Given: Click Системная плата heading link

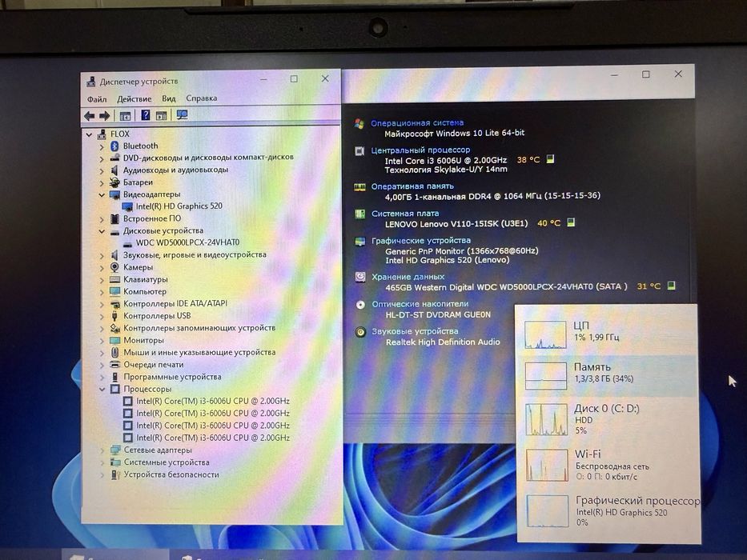Looking at the screenshot, I should 405,214.
